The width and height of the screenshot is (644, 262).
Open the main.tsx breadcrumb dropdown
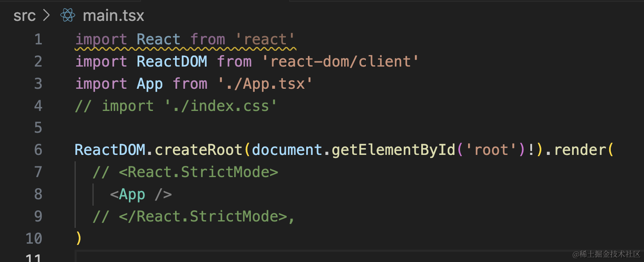113,16
